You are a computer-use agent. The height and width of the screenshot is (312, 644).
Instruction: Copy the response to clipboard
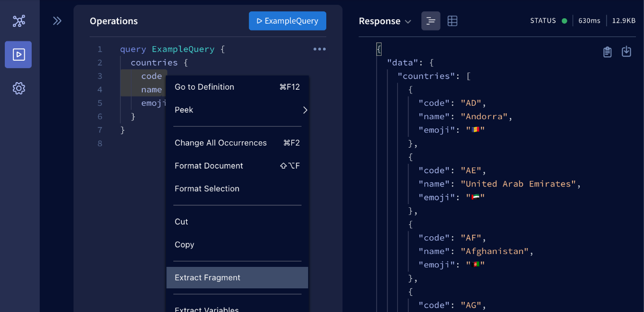click(x=608, y=52)
